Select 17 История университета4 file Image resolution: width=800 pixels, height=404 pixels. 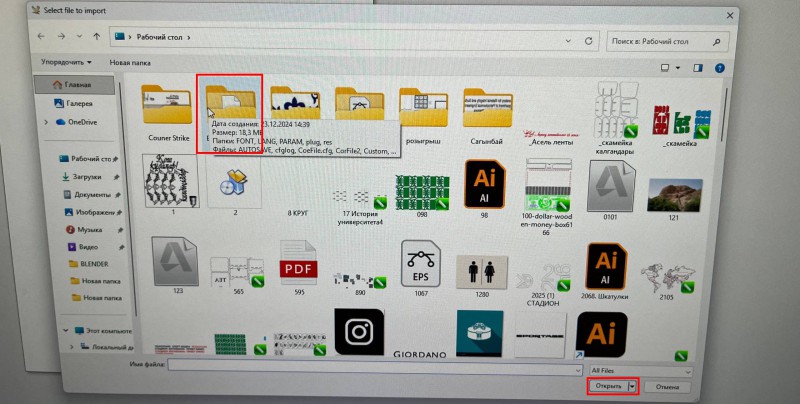tap(360, 206)
